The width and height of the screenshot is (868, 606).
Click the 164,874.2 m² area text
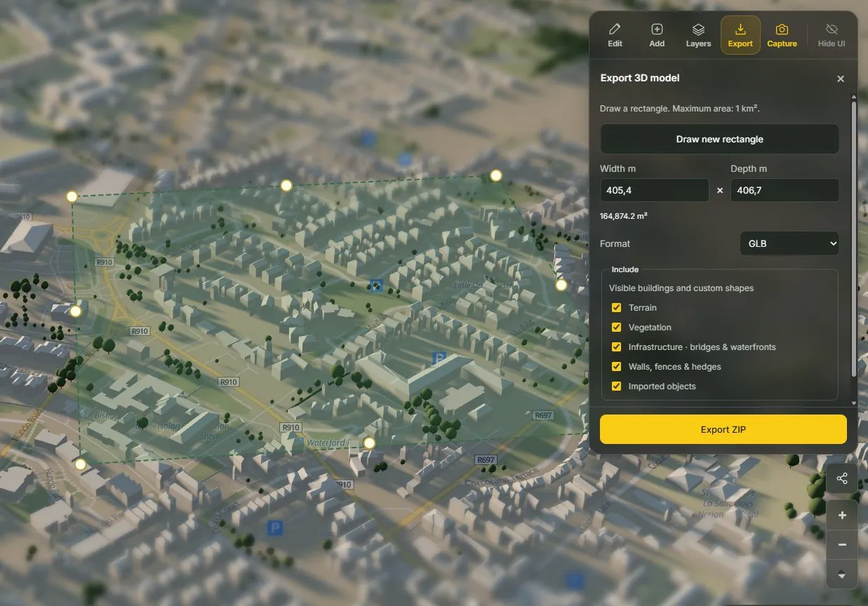(624, 216)
